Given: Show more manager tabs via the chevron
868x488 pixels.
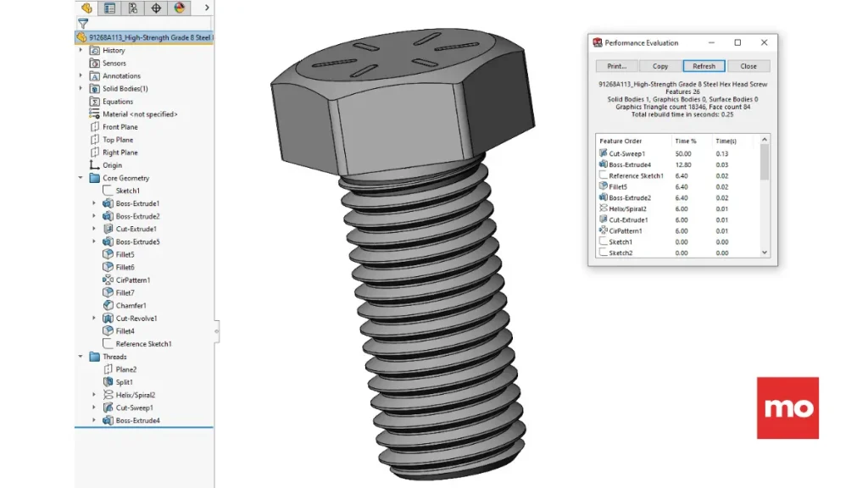Looking at the screenshot, I should point(207,8).
